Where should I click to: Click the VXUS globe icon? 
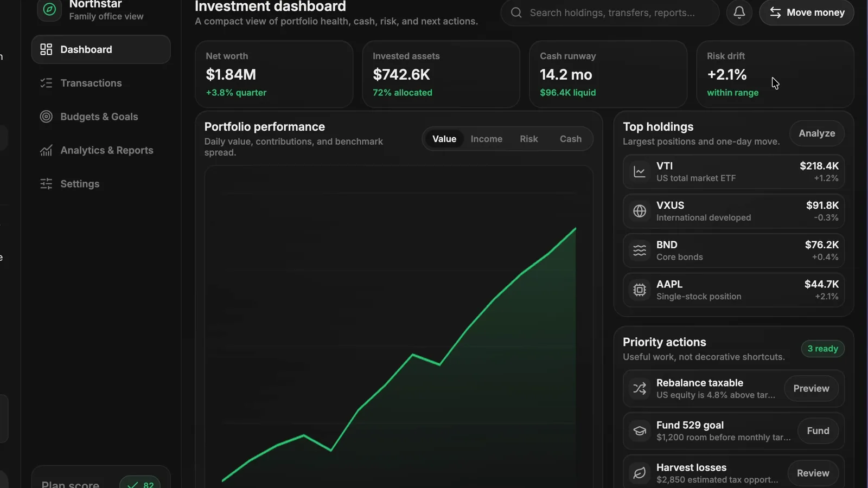640,211
